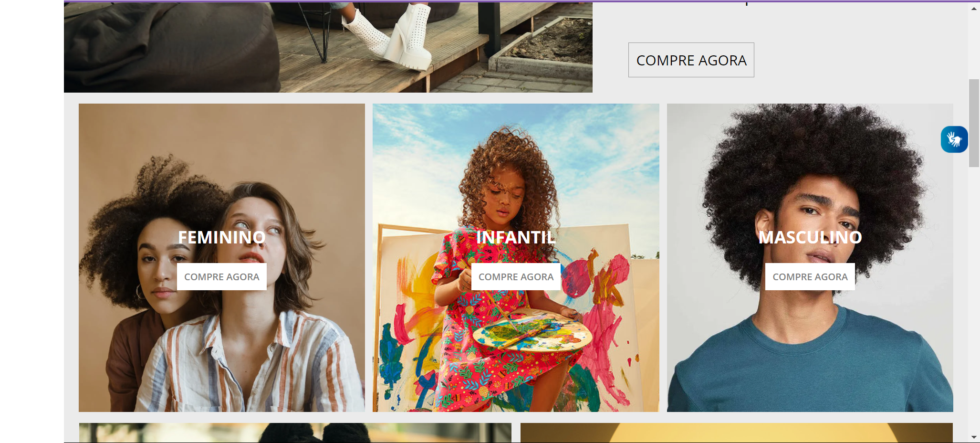
Task: Click the white boots banner image
Action: [x=328, y=47]
